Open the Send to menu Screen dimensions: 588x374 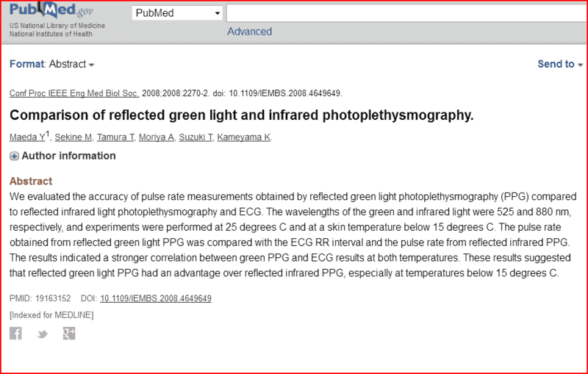[x=560, y=65]
